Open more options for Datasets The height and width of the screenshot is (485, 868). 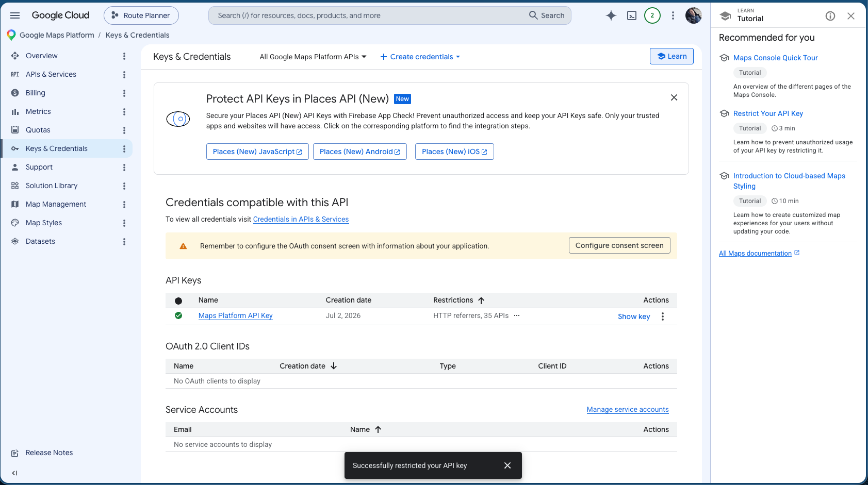(x=124, y=242)
